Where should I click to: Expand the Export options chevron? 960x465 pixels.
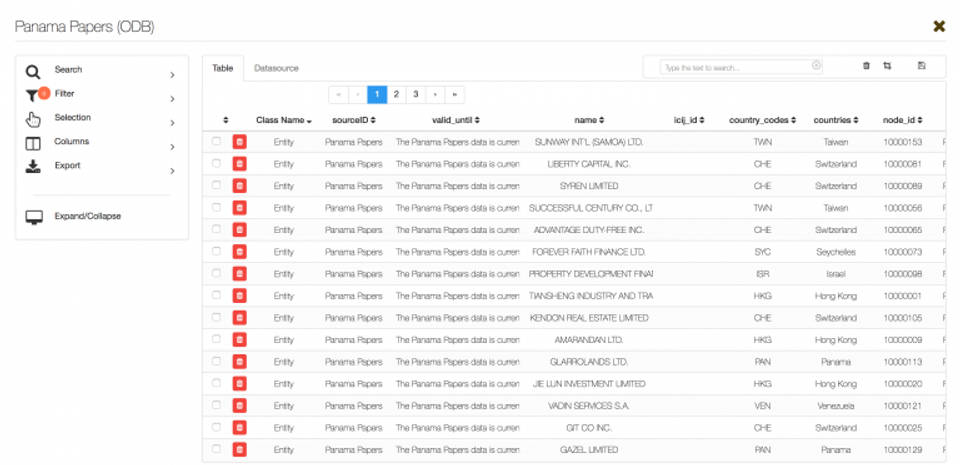point(172,171)
